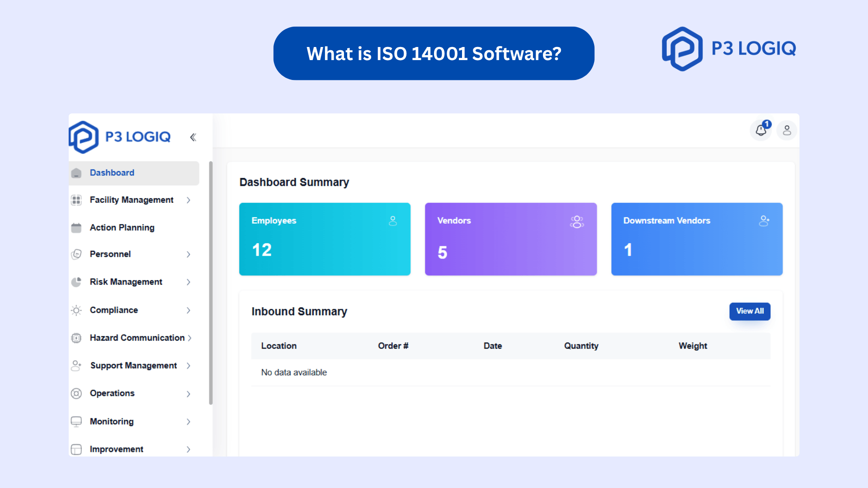This screenshot has width=868, height=488.
Task: Click the Weight column header
Action: tap(693, 346)
